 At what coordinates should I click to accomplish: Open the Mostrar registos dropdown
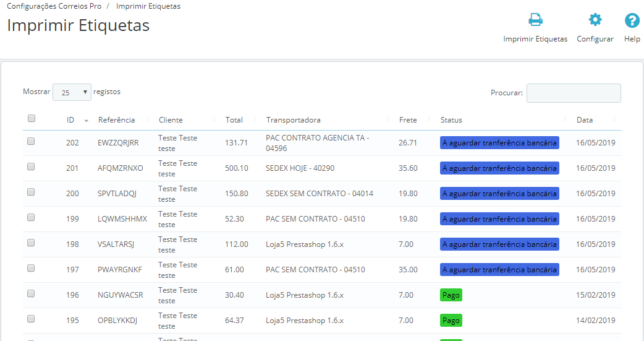pyautogui.click(x=72, y=92)
